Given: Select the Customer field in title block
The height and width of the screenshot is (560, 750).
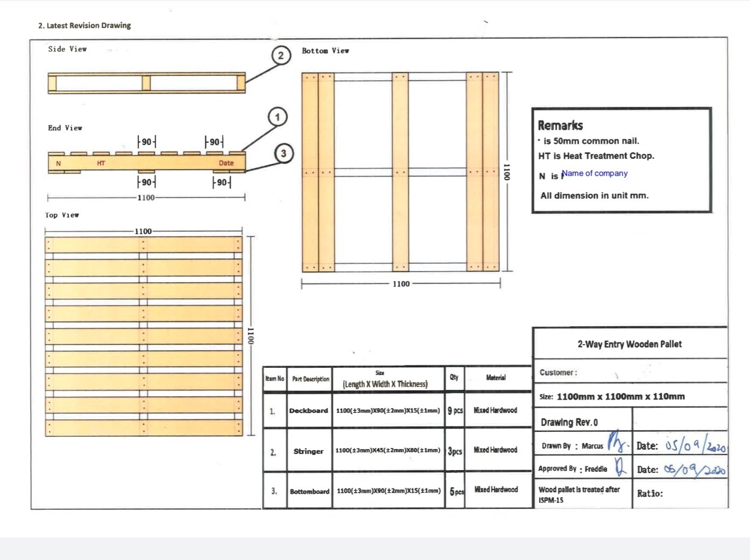Looking at the screenshot, I should click(630, 372).
